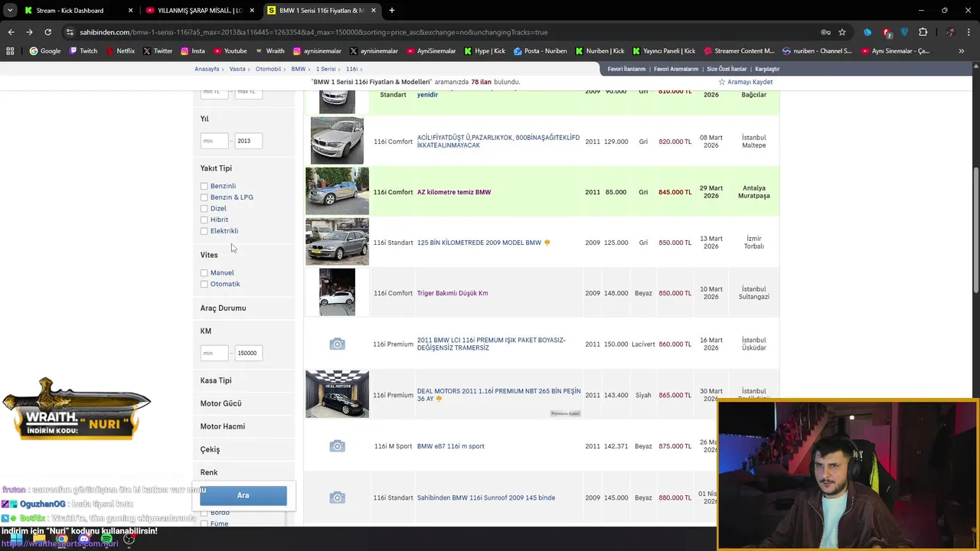Open Size Özel İlanlar menu link

pyautogui.click(x=727, y=69)
